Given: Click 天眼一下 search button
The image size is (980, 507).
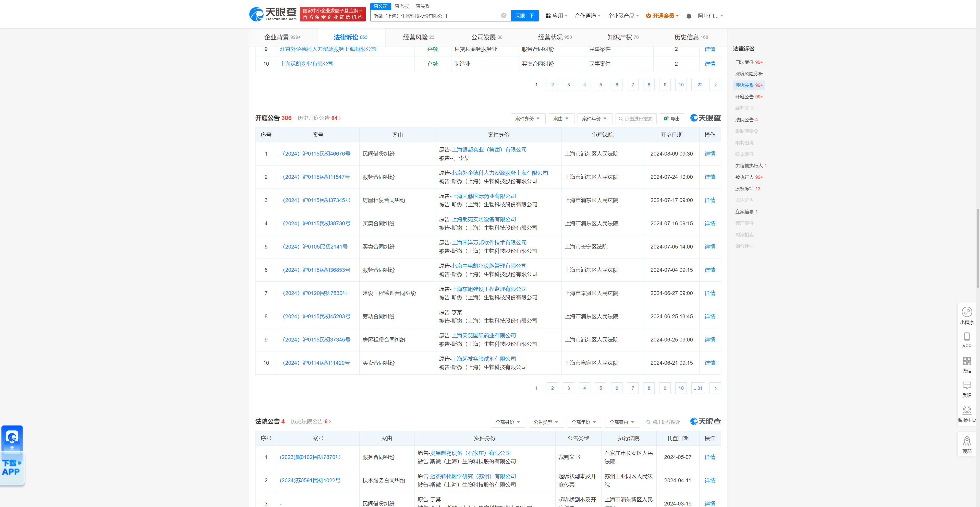Looking at the screenshot, I should tap(525, 16).
